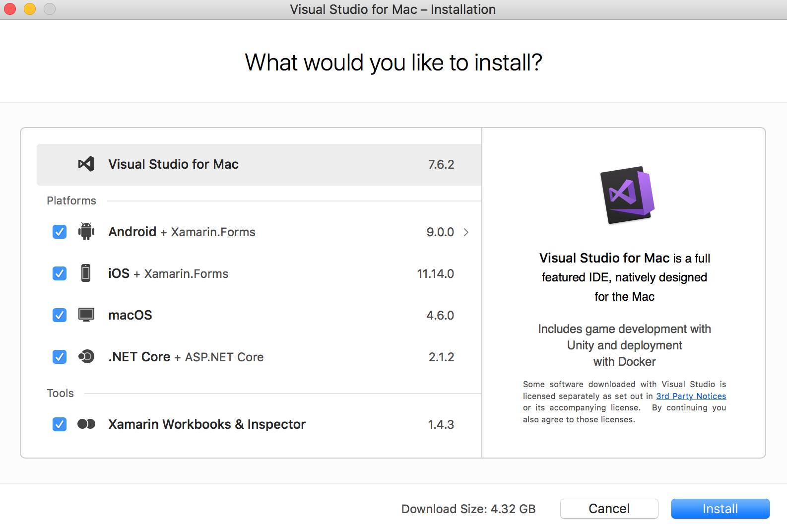Screen dimensions: 787x532
Task: Open the 3rd Party Notices link
Action: pos(691,396)
